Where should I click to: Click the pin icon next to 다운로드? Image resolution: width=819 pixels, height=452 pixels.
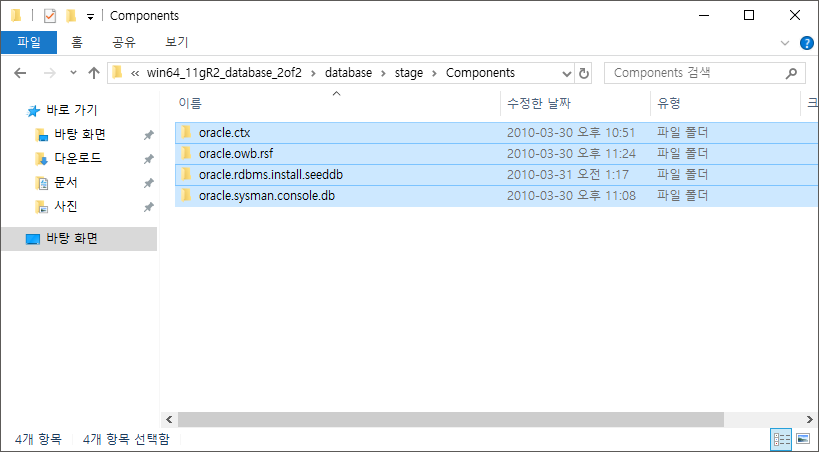pyautogui.click(x=149, y=159)
